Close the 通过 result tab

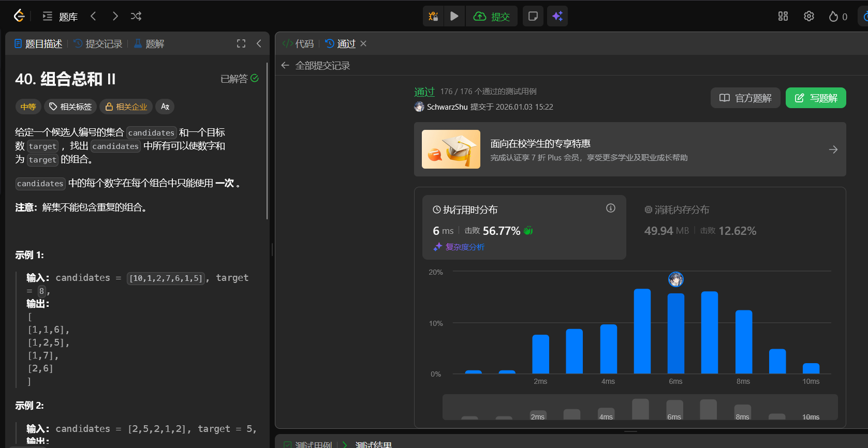[363, 43]
